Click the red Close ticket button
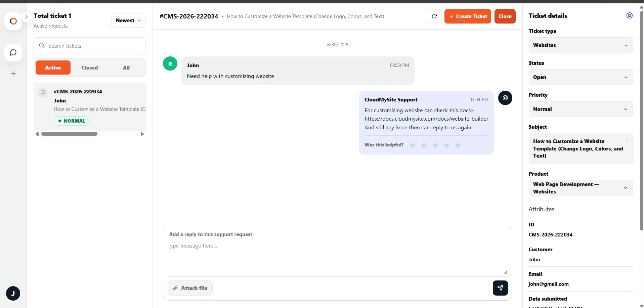The height and width of the screenshot is (308, 644). click(x=505, y=16)
